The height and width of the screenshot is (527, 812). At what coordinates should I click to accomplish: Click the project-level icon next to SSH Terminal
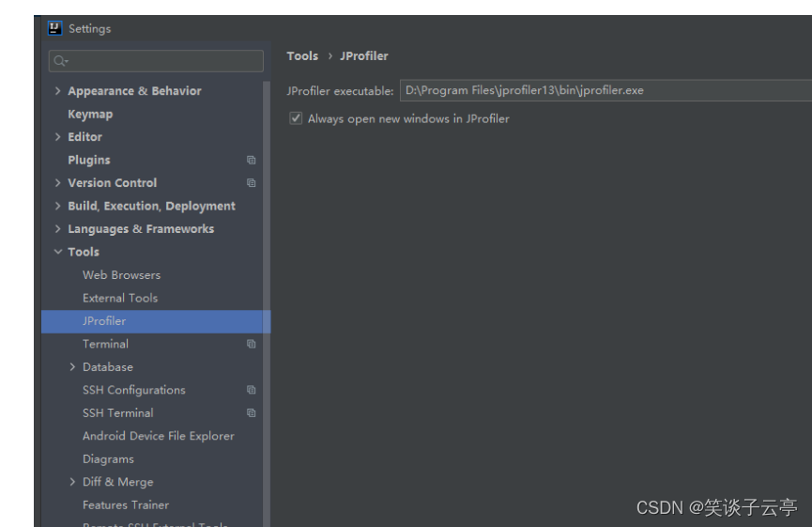click(252, 413)
